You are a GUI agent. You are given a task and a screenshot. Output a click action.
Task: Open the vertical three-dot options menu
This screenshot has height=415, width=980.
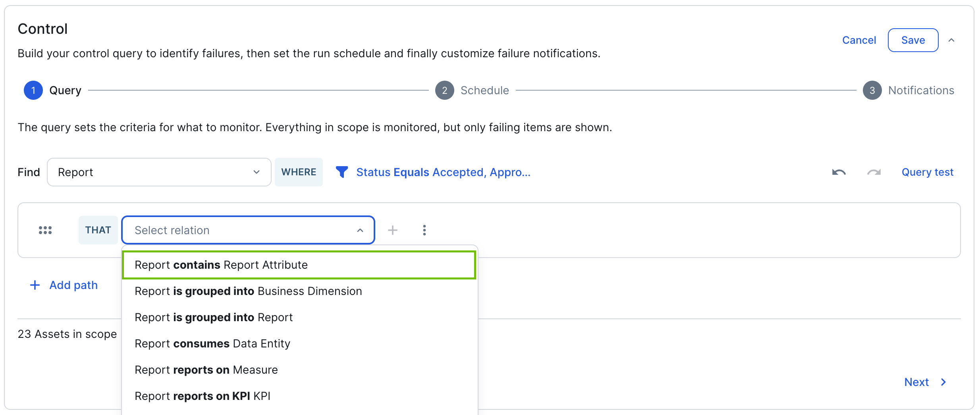coord(424,230)
